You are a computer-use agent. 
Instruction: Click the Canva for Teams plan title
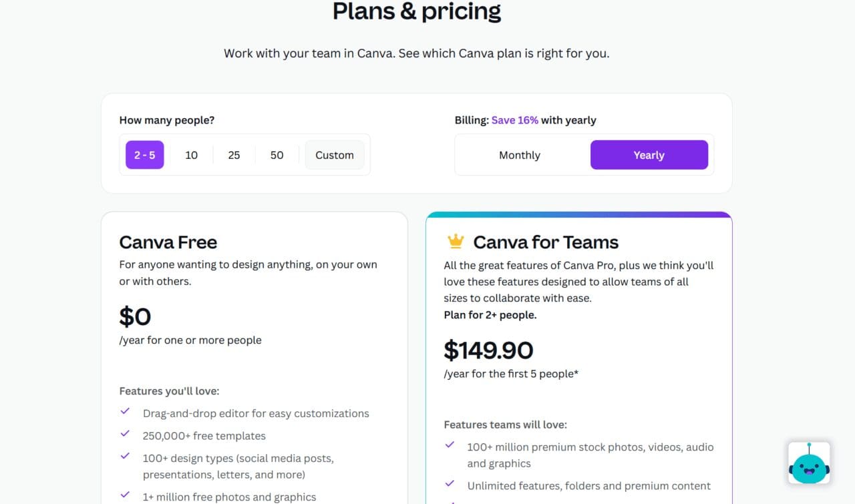(x=545, y=242)
